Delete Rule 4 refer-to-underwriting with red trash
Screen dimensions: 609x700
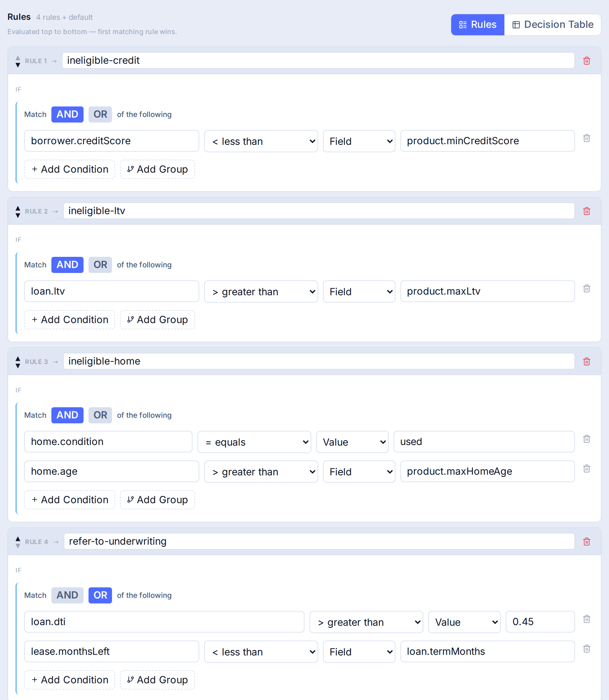pyautogui.click(x=586, y=542)
